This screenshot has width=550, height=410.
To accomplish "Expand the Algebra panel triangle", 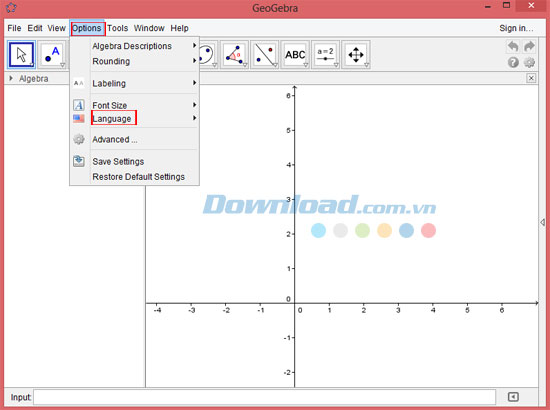I will [11, 78].
